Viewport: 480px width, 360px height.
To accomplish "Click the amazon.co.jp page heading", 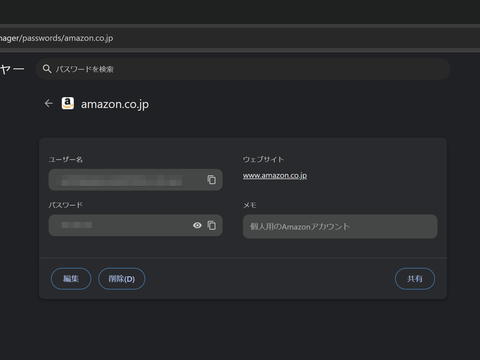I will point(115,104).
